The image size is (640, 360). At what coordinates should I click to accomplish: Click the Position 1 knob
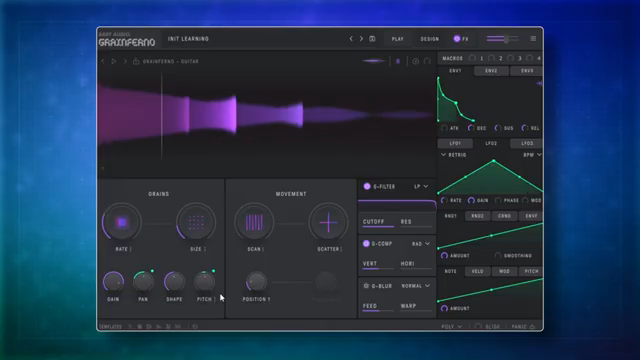click(x=256, y=281)
